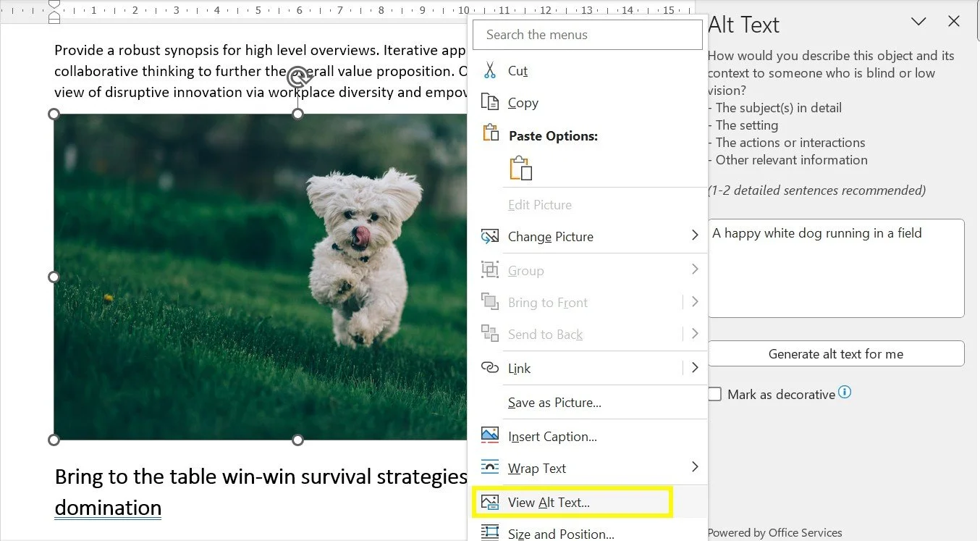Open the info tooltip beside Mark as decorative
The width and height of the screenshot is (980, 541).
(x=844, y=393)
